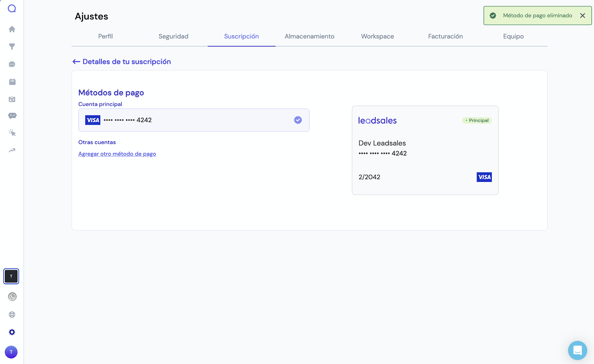Open the chat bubble icon in sidebar
This screenshot has width=594, height=364.
coord(12,65)
